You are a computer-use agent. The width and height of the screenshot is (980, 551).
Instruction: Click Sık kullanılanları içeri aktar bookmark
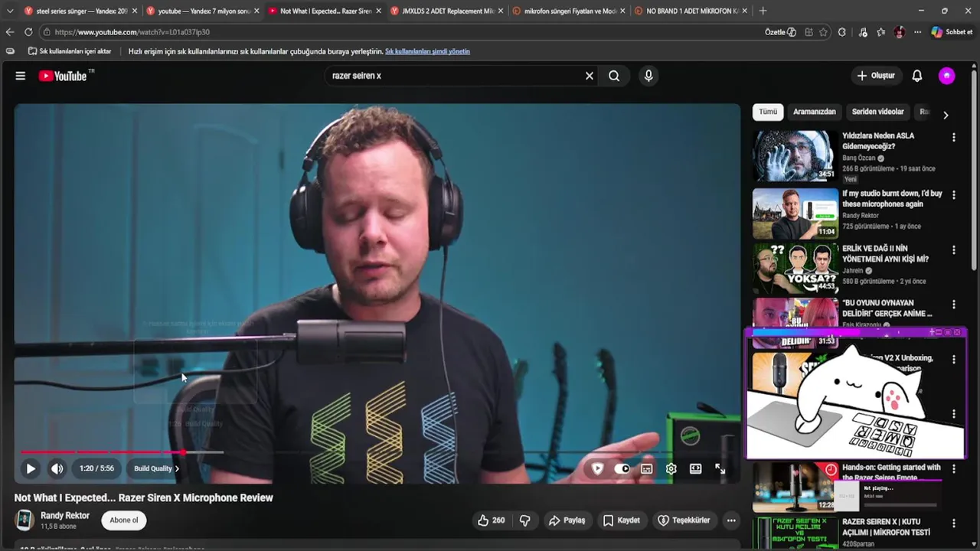[x=70, y=51]
